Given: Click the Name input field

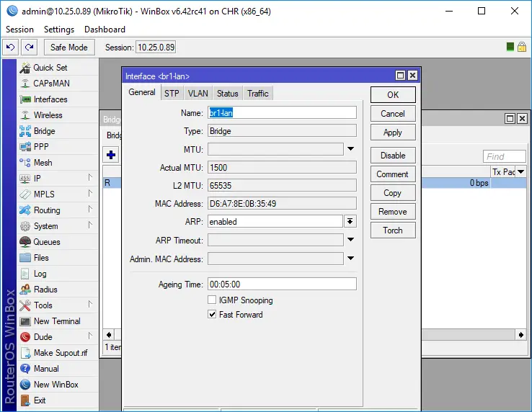Looking at the screenshot, I should pos(282,112).
